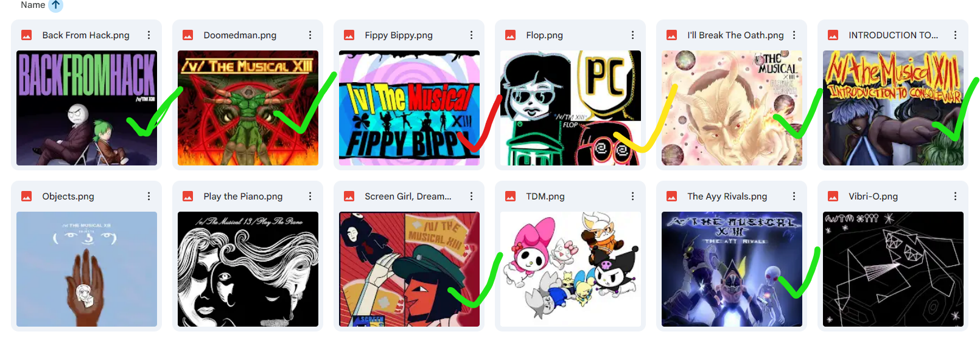Click the image file icon beside Objects.png
This screenshot has height=354, width=980.
(x=27, y=196)
